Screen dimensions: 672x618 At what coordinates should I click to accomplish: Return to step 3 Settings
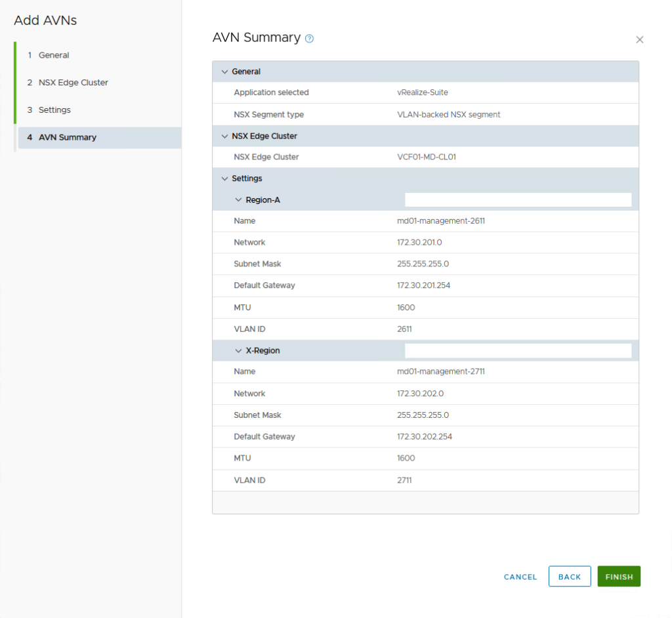pyautogui.click(x=54, y=110)
